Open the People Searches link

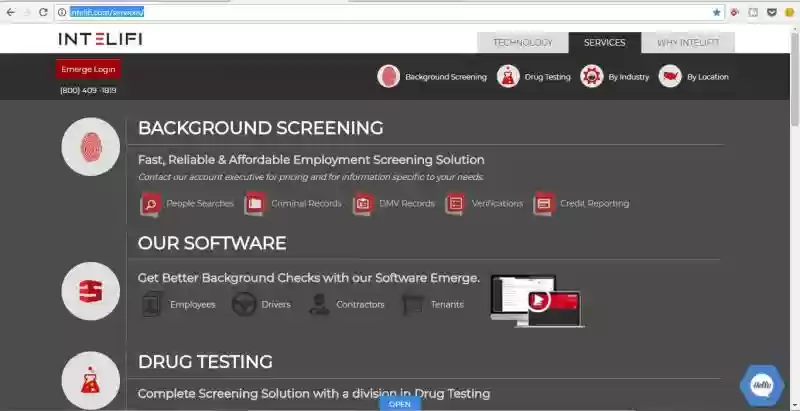coord(200,203)
